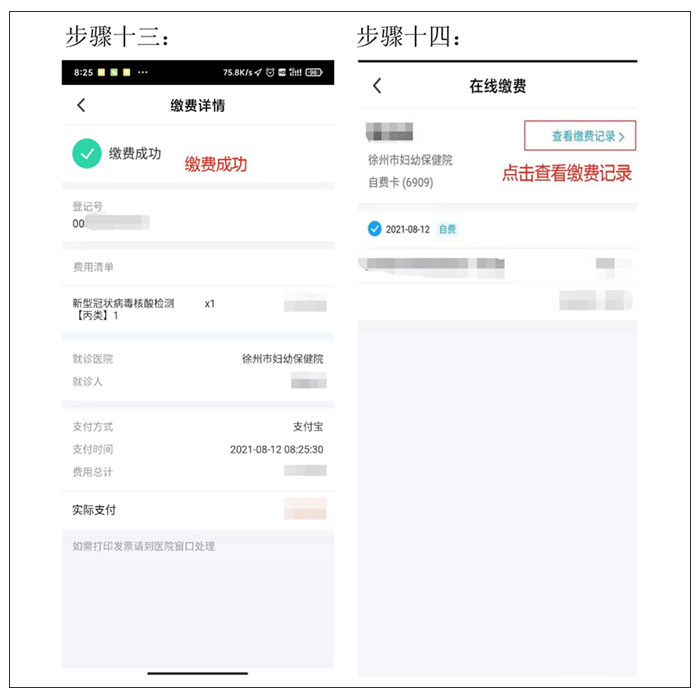
Task: Tap the 8:25 clock in status bar
Action: click(x=83, y=72)
